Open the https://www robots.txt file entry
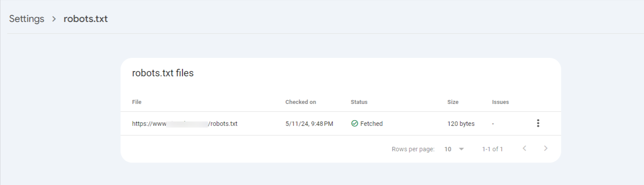Image resolution: width=644 pixels, height=185 pixels. (185, 124)
